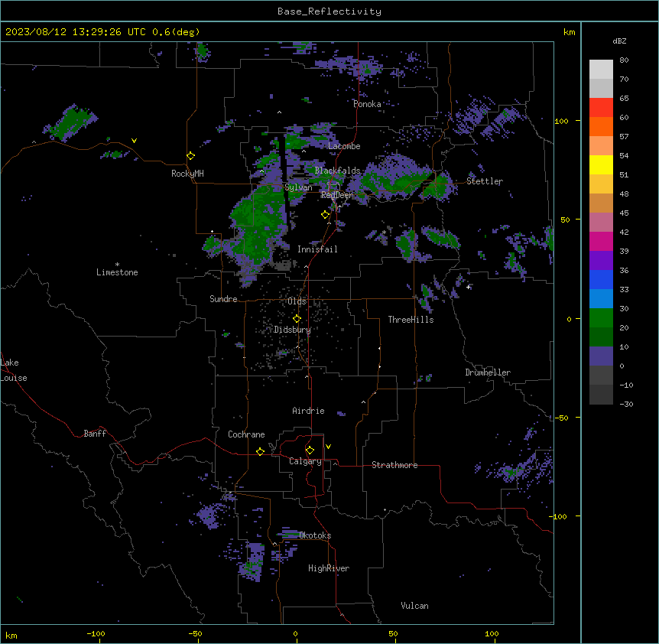Select the Innisfail label

point(317,249)
